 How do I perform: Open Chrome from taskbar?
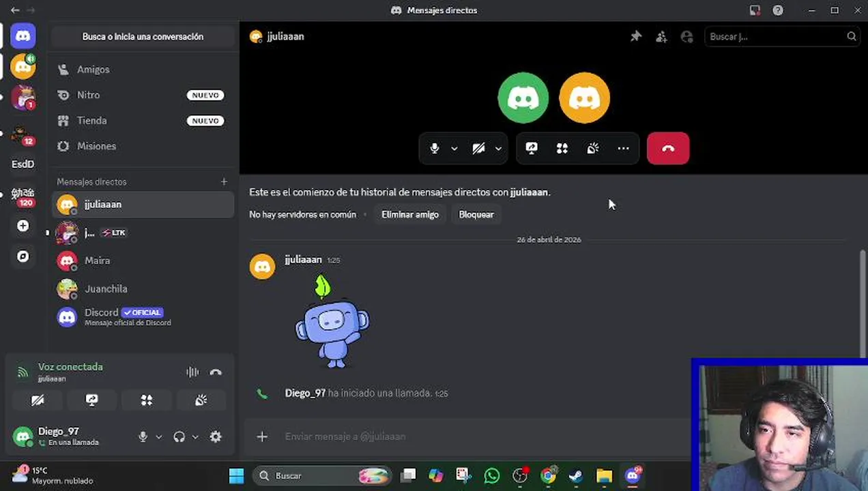point(548,476)
